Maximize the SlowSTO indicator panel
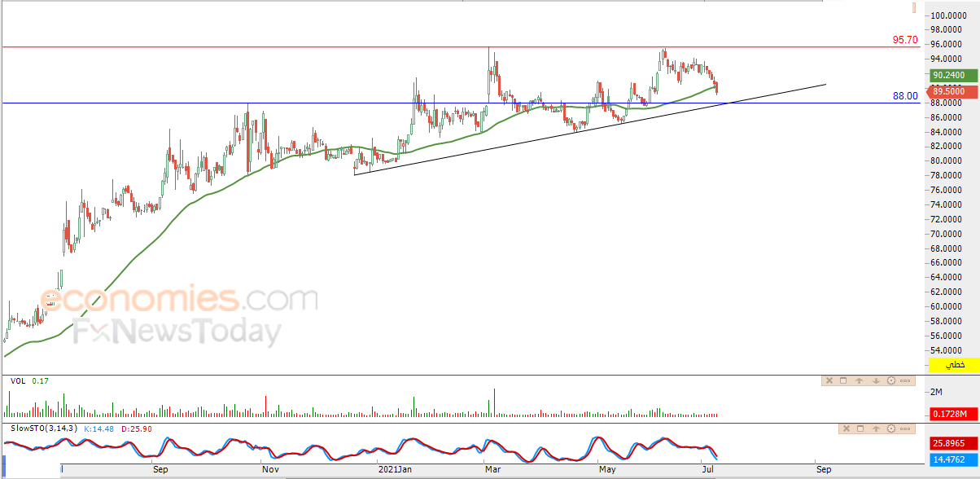Screen dimensions: 980x479 [860, 428]
